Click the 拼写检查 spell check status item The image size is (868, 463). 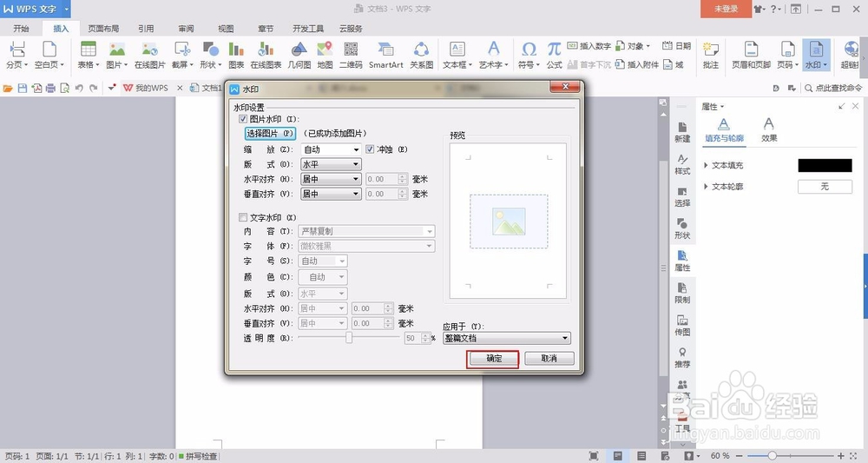point(198,456)
